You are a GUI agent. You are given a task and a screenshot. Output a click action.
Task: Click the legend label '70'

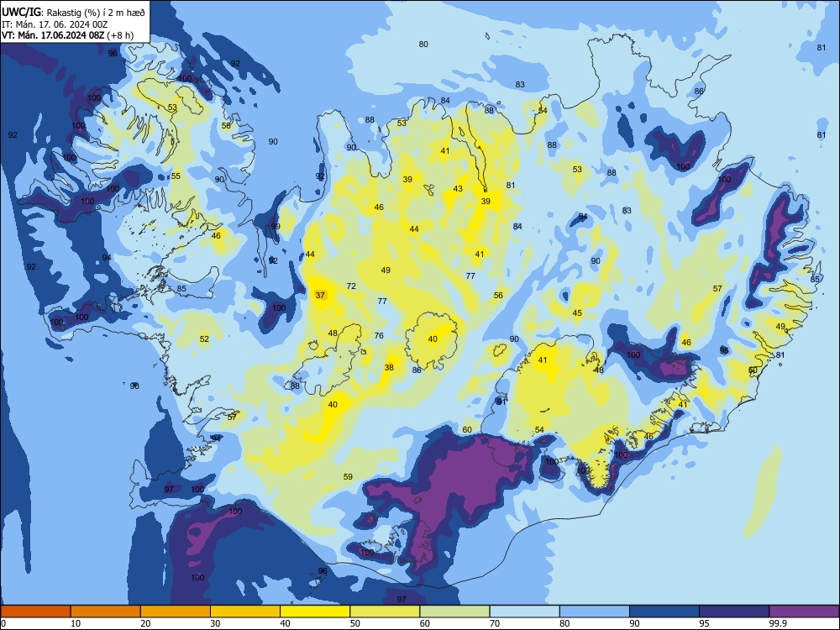(495, 623)
